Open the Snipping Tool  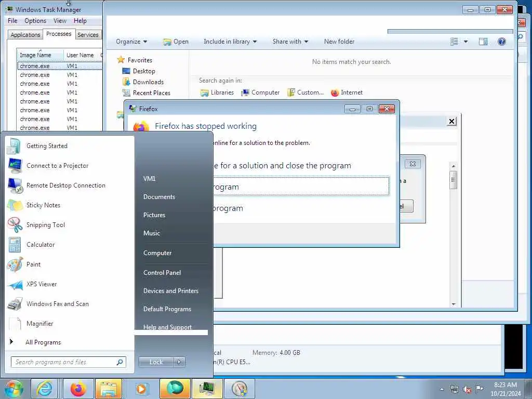point(46,224)
